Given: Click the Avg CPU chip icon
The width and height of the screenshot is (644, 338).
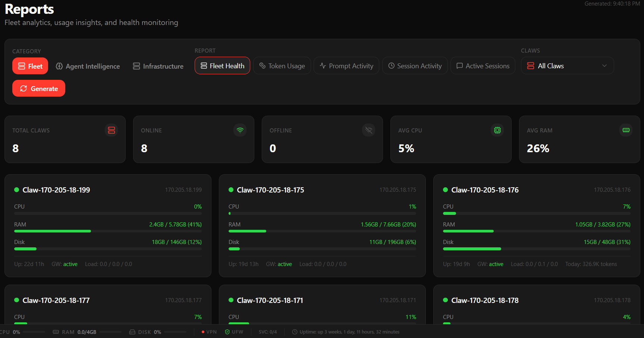Looking at the screenshot, I should pyautogui.click(x=497, y=130).
